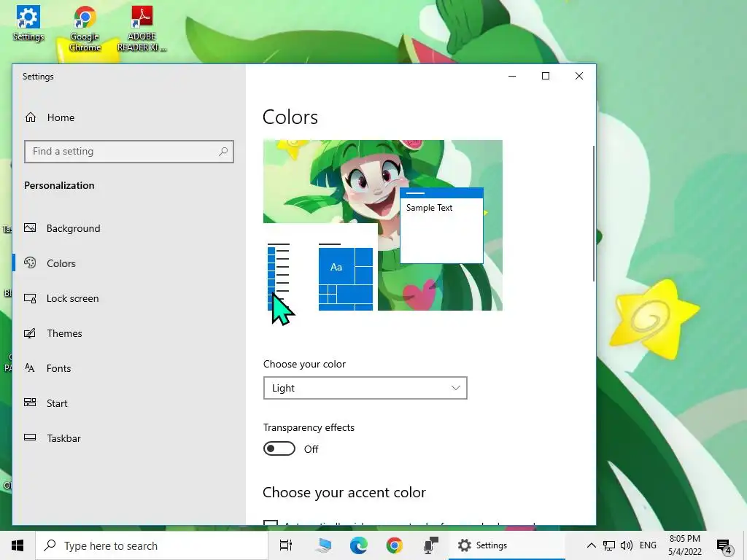Viewport: 747px width, 560px height.
Task: Click the Taskbar icon in the sidebar
Action: click(30, 437)
